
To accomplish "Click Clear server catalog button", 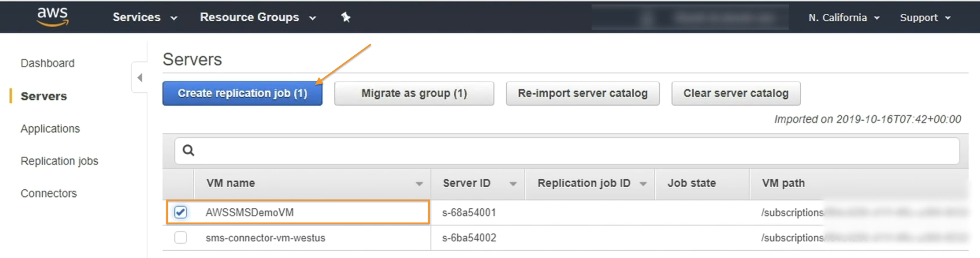I will point(736,93).
